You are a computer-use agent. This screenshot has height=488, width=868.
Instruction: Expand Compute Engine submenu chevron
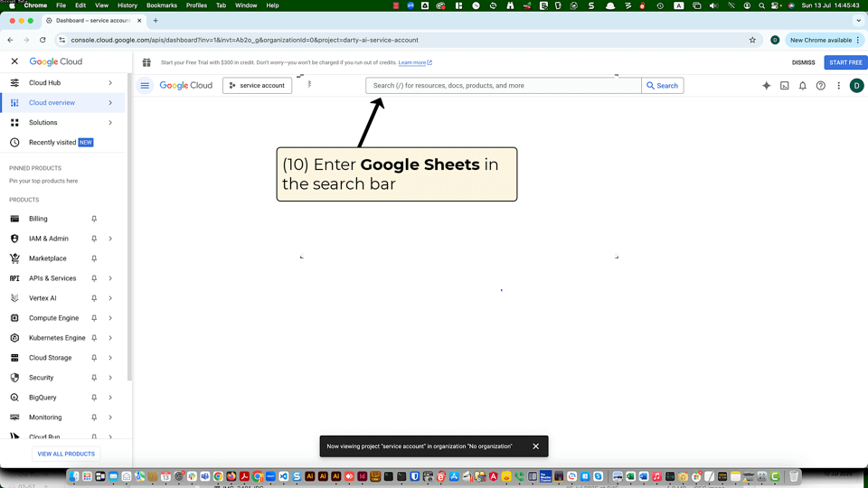tap(110, 318)
